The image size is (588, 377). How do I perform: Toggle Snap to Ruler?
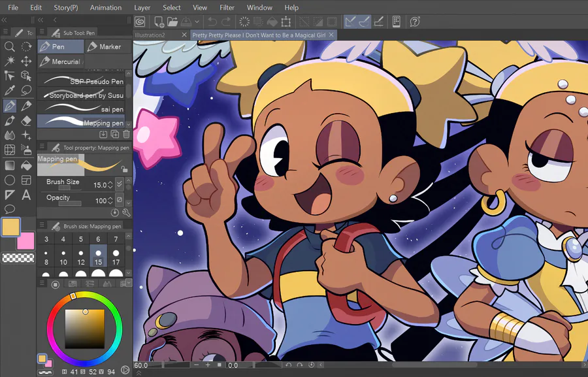coord(350,22)
